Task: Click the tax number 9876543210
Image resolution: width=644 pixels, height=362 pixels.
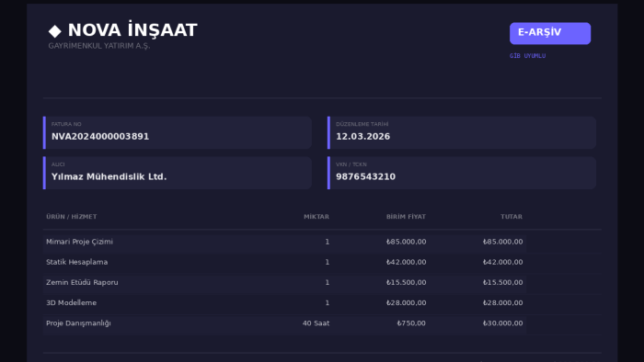Action: 365,176
